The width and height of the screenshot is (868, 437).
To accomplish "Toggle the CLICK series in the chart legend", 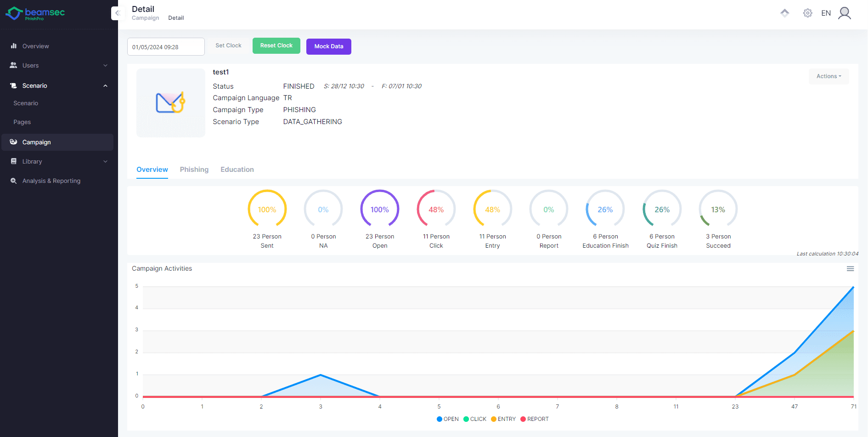I will pos(474,419).
